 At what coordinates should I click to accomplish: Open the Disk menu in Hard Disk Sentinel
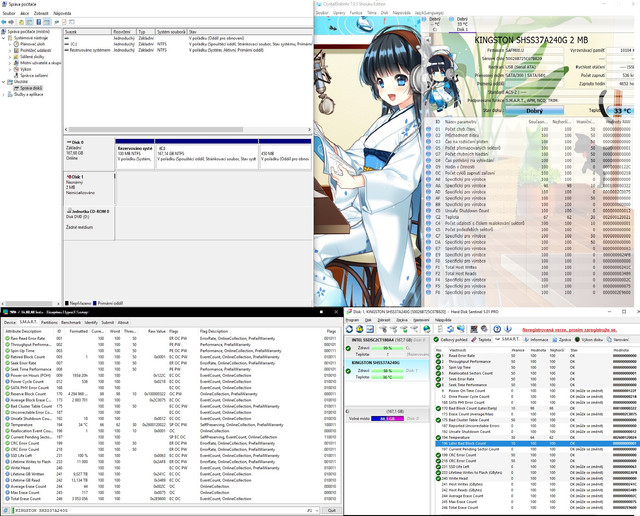click(368, 320)
